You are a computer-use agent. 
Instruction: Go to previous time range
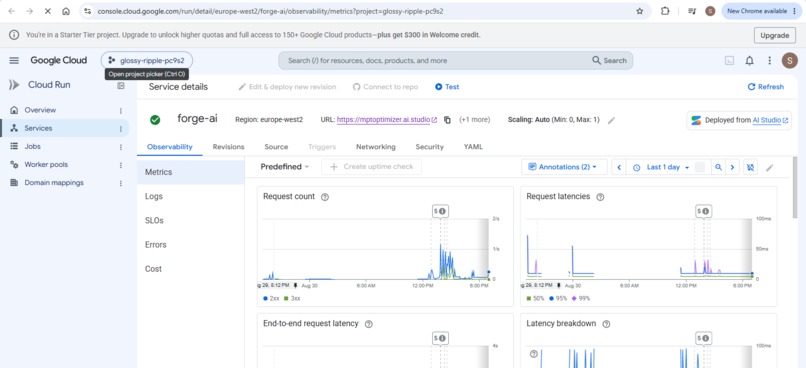tap(619, 167)
